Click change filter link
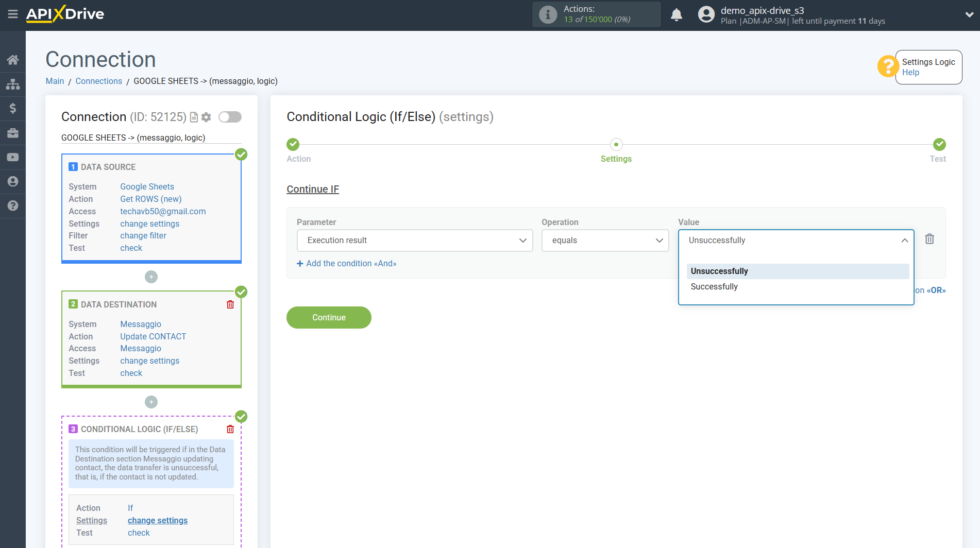 pos(143,235)
